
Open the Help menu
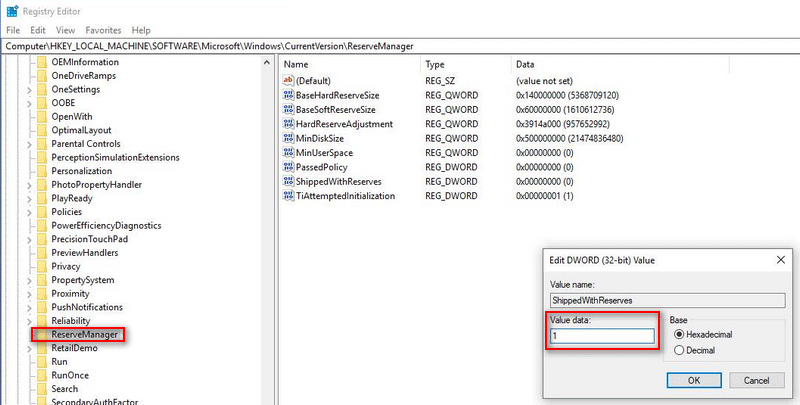(x=141, y=30)
